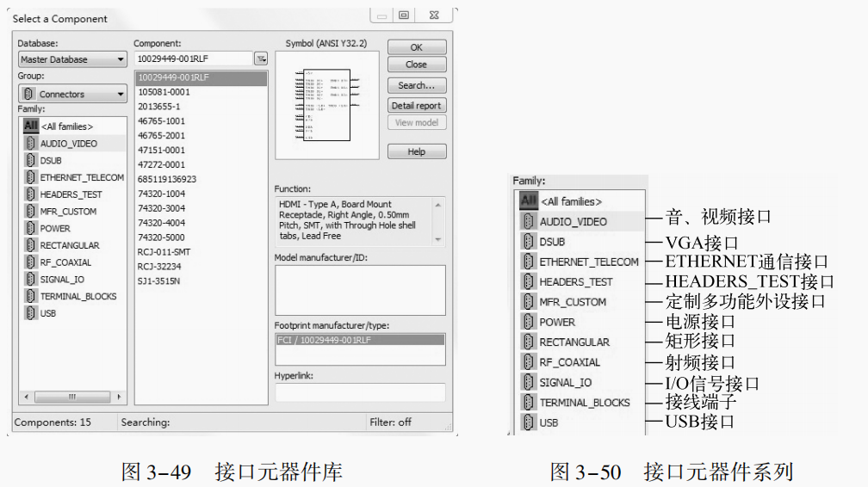Click USB icon in enlarged Family panel
The height and width of the screenshot is (487, 868).
[x=528, y=422]
